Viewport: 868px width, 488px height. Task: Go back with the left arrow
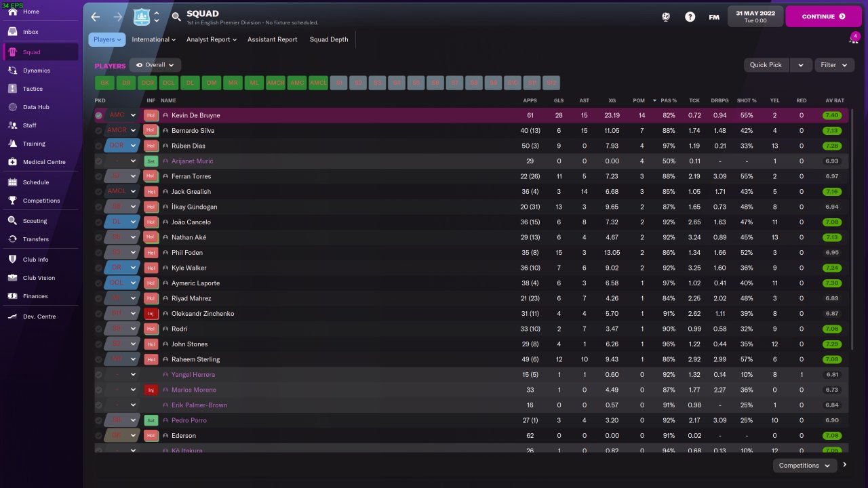click(x=96, y=17)
